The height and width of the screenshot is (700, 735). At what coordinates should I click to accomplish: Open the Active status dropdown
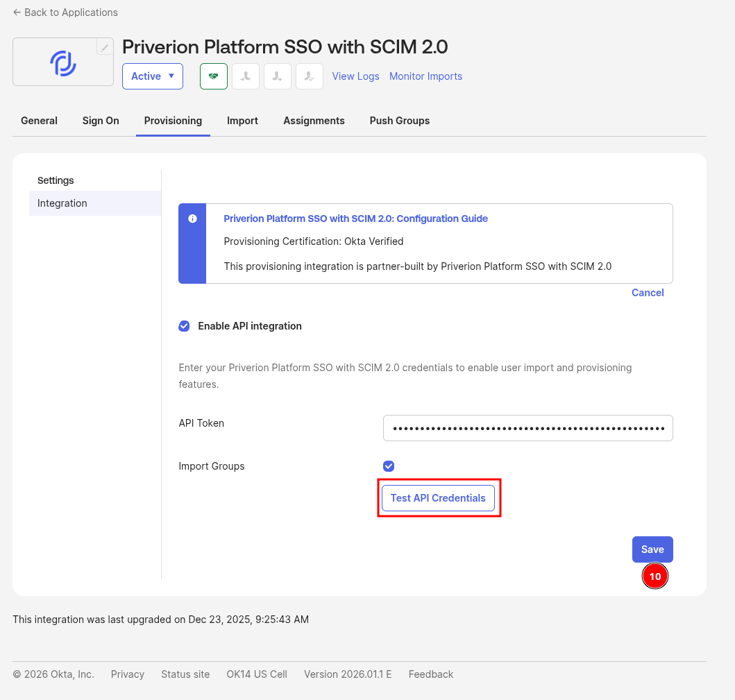(153, 76)
